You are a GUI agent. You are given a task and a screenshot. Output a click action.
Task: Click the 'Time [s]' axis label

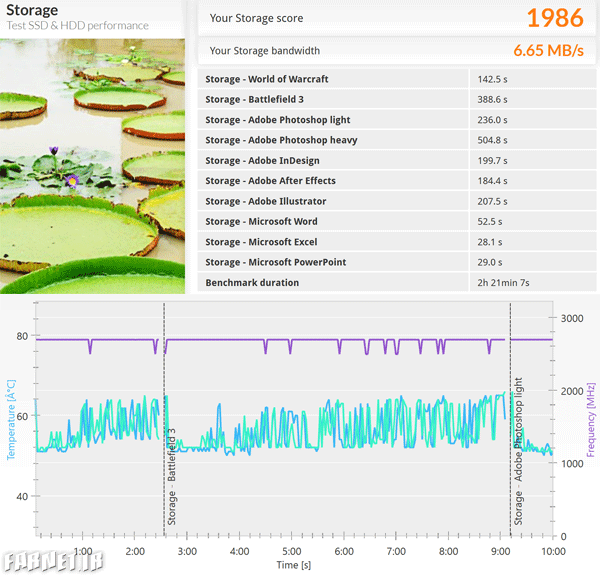coord(294,565)
